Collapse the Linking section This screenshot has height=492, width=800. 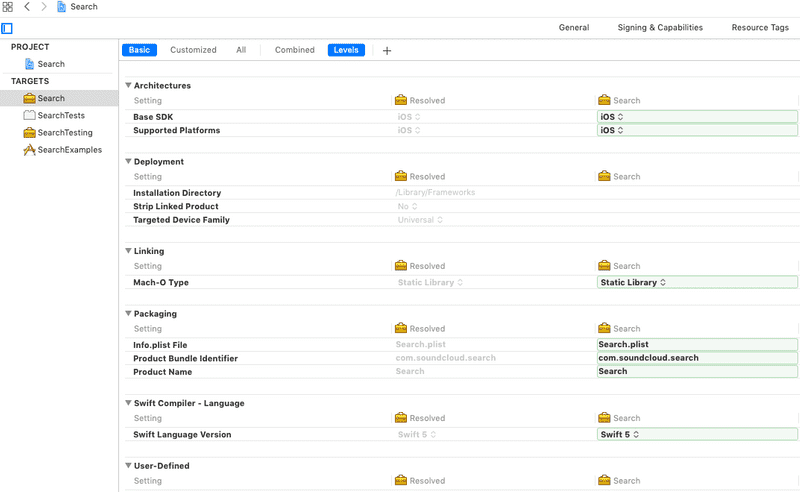click(129, 251)
